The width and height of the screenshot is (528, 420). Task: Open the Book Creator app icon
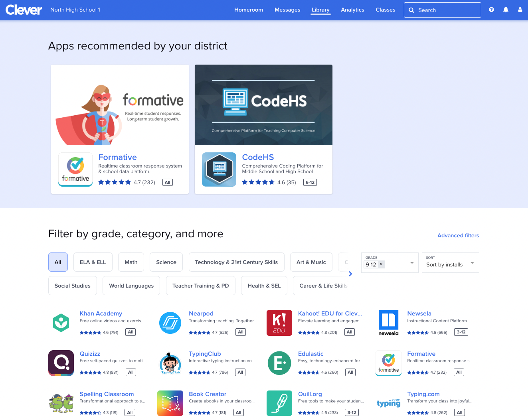(x=170, y=403)
